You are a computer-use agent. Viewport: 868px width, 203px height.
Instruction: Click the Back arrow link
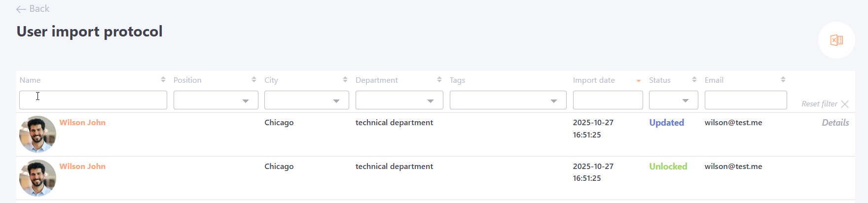click(x=33, y=9)
